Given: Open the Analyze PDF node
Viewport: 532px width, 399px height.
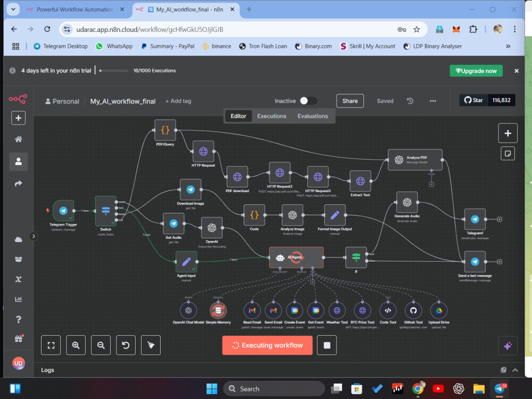Looking at the screenshot, I should point(415,160).
